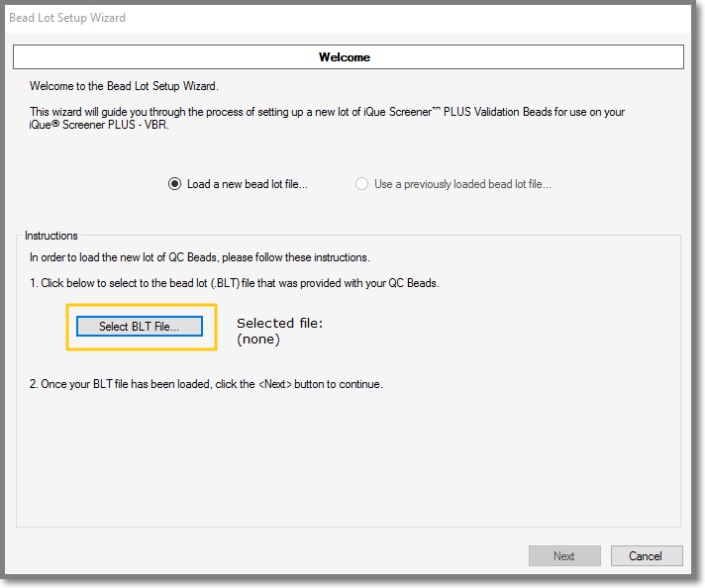Click the 'Use a previously loaded bead lot file...' label text
Image resolution: width=705 pixels, height=588 pixels.
click(462, 184)
